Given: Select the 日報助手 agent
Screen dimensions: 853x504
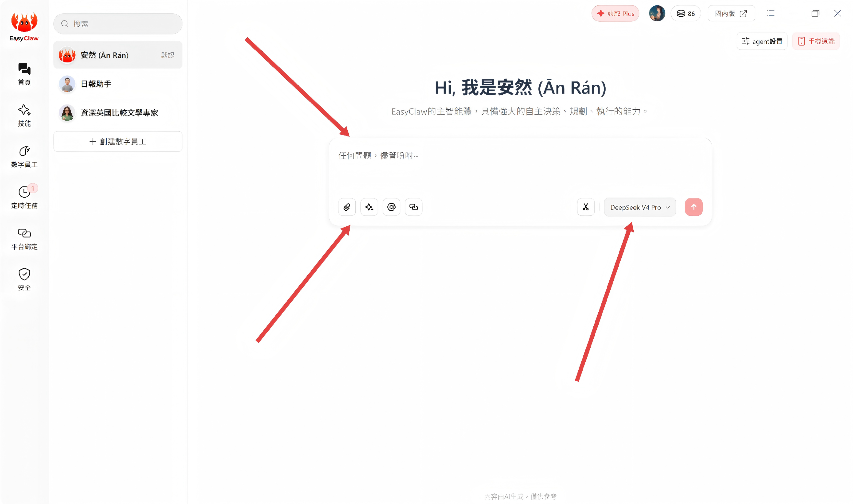Looking at the screenshot, I should (118, 84).
